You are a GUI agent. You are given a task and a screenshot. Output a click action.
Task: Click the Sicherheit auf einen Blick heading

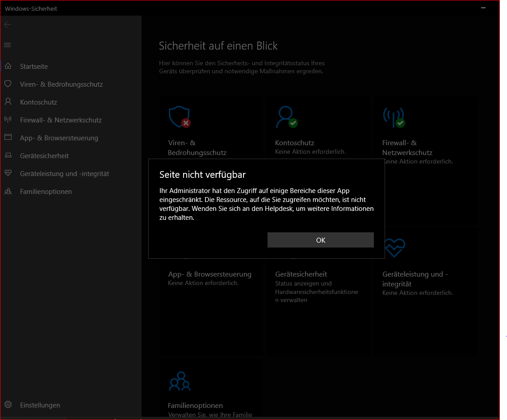click(218, 46)
